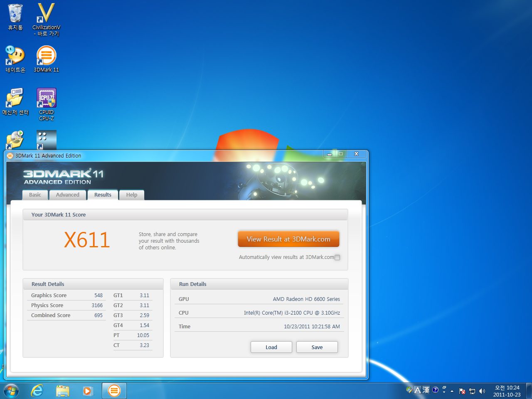Open the volume speaker tray icon
The height and width of the screenshot is (399, 532).
(482, 391)
